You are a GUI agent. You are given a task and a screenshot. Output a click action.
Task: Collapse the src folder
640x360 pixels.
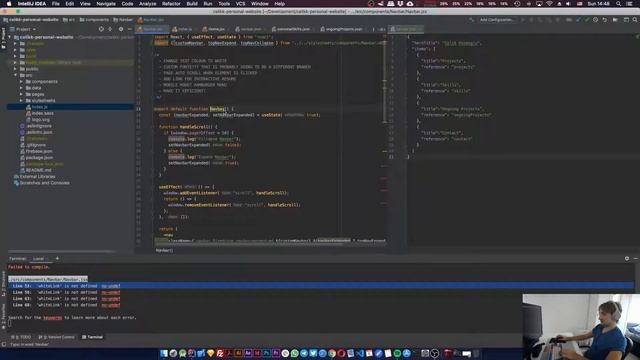coord(16,75)
